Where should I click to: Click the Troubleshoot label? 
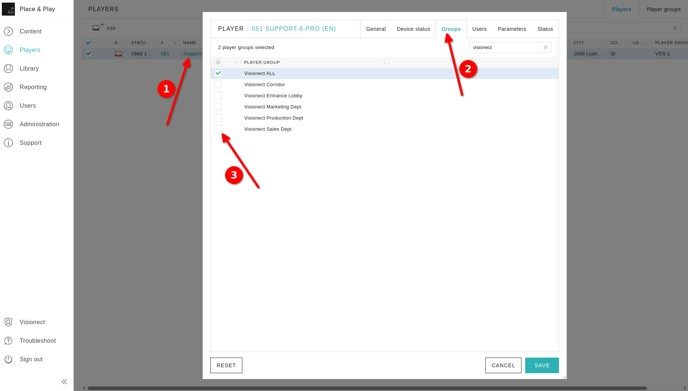pyautogui.click(x=38, y=341)
